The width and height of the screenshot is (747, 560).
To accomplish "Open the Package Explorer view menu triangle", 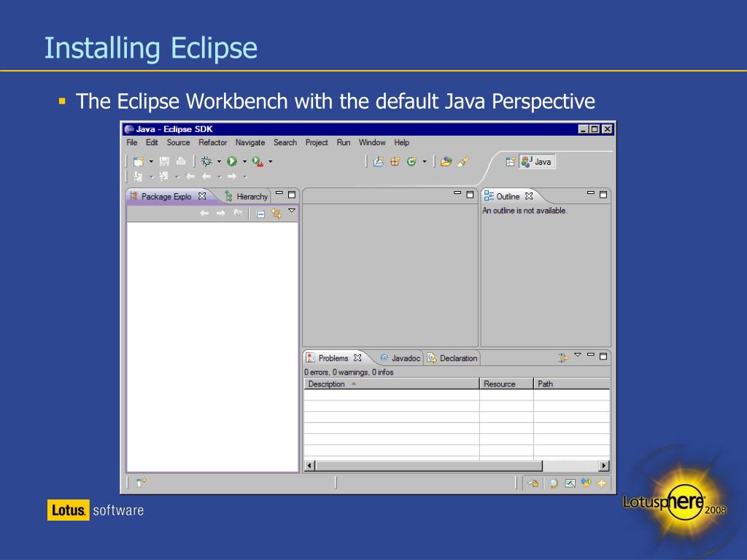I will tap(292, 211).
